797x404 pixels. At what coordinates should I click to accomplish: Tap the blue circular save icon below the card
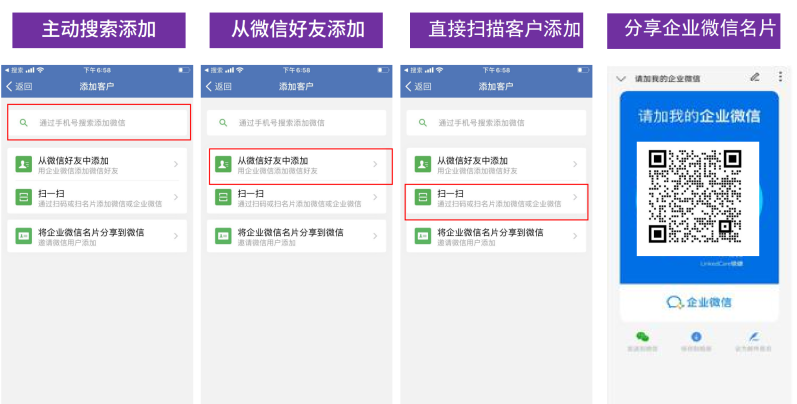696,336
